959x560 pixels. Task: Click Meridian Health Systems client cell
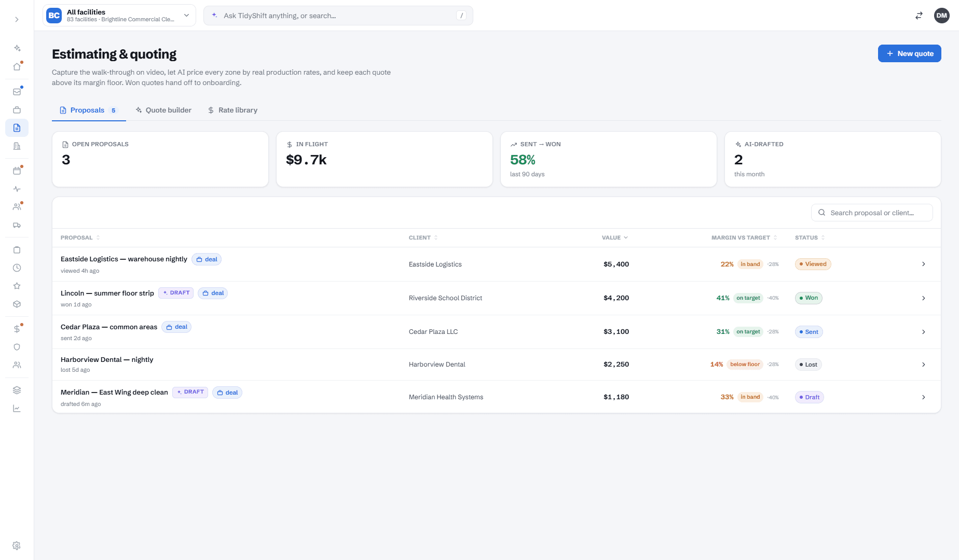[446, 397]
